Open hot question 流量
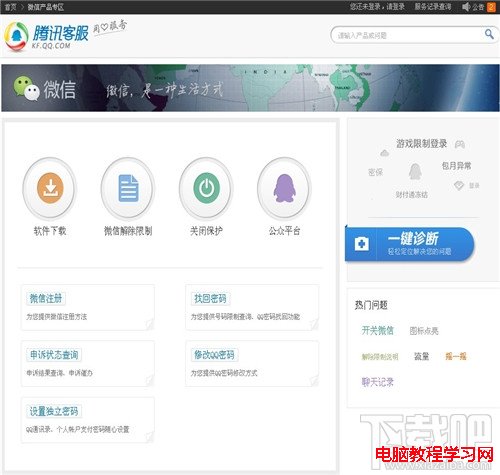The image size is (500, 475). (421, 356)
